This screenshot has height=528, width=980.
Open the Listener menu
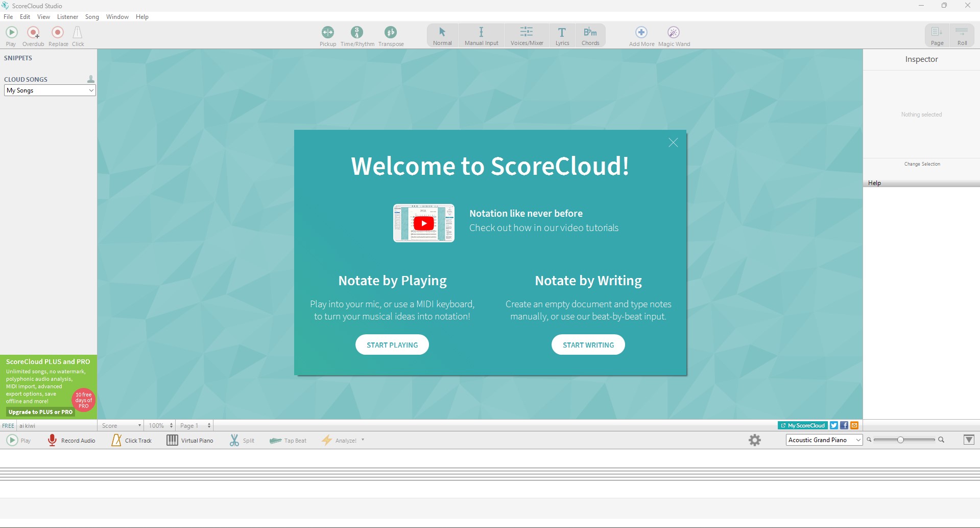(67, 17)
